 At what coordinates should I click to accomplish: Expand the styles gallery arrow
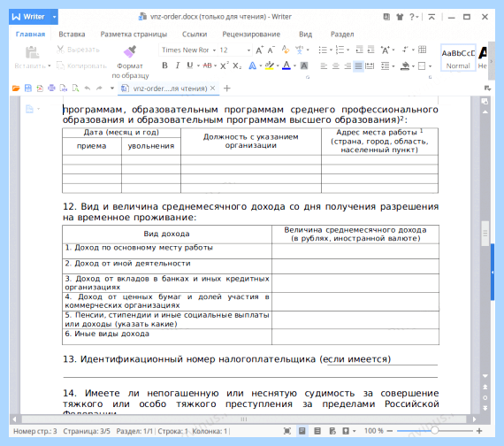(x=491, y=61)
